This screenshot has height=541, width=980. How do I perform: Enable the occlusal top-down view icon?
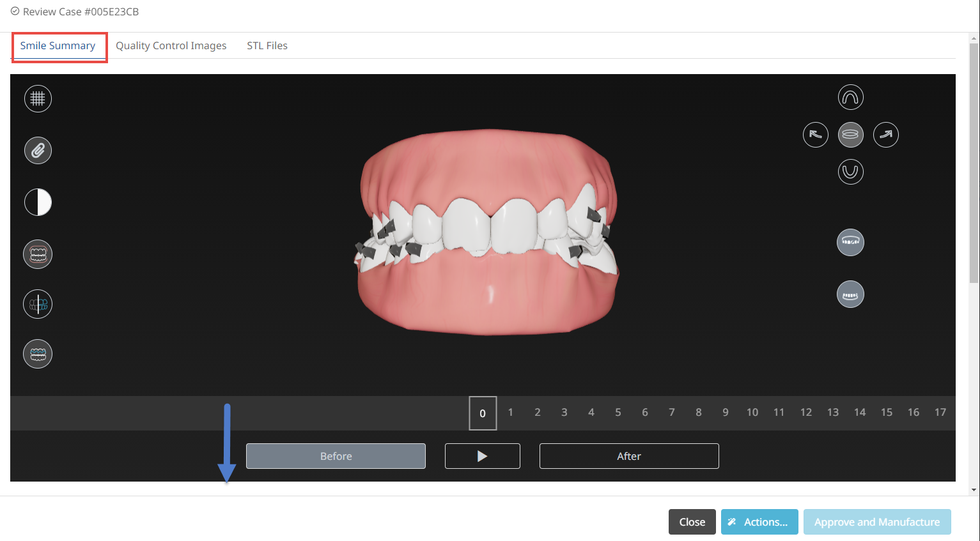(x=850, y=134)
